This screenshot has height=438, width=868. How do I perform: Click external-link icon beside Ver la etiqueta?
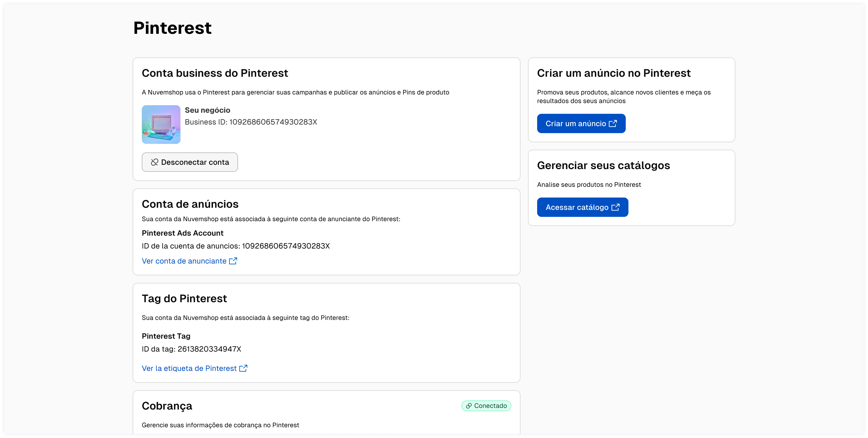[x=243, y=368]
